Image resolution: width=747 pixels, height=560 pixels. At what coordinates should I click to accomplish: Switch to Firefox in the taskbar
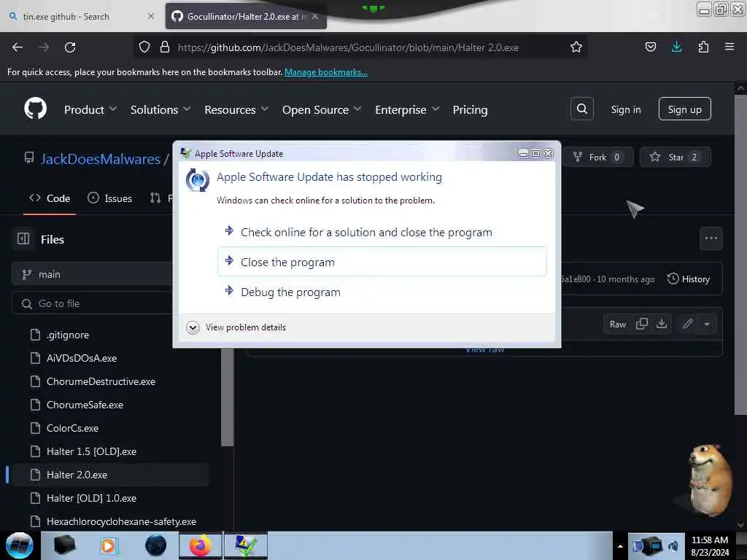[x=201, y=545]
